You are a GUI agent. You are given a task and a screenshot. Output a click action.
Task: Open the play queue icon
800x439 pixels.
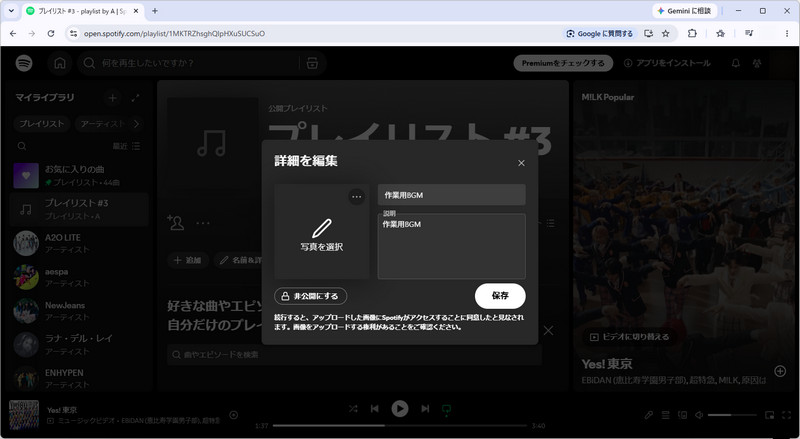(x=665, y=415)
